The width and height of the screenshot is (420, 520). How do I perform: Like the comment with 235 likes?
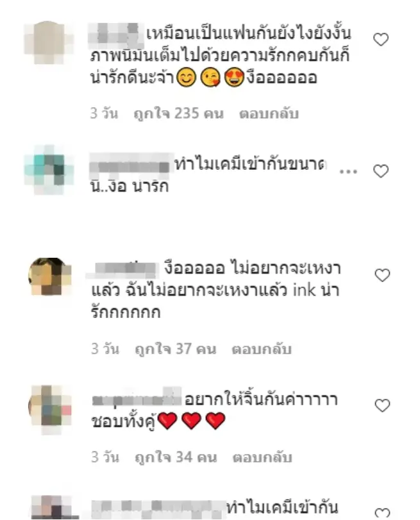pos(381,40)
